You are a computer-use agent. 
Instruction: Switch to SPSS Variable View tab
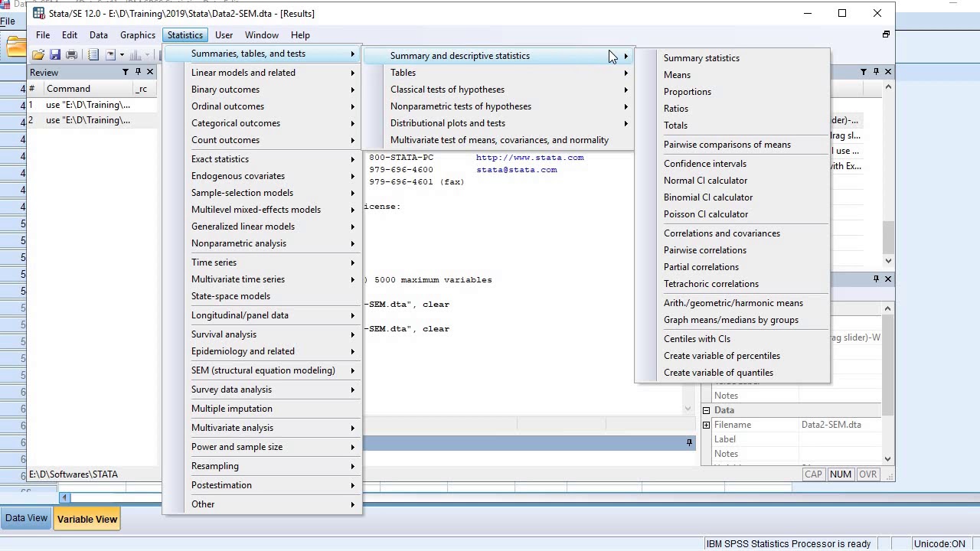tap(87, 520)
